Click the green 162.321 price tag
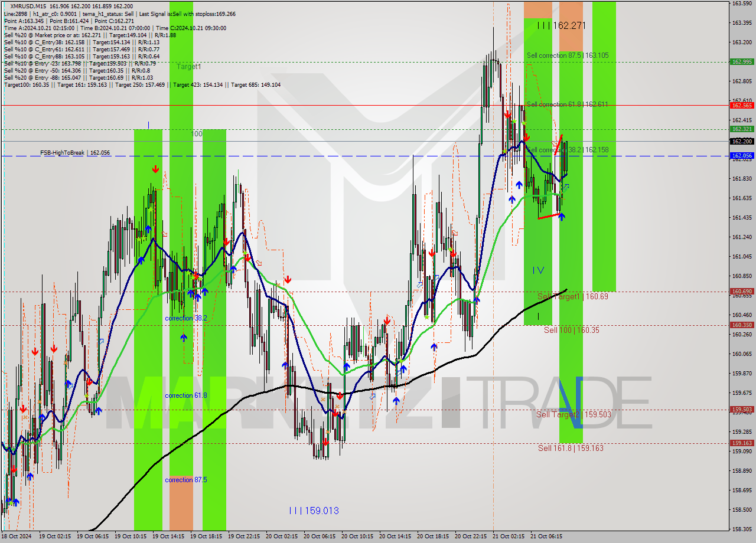This screenshot has height=543, width=756. coord(742,129)
